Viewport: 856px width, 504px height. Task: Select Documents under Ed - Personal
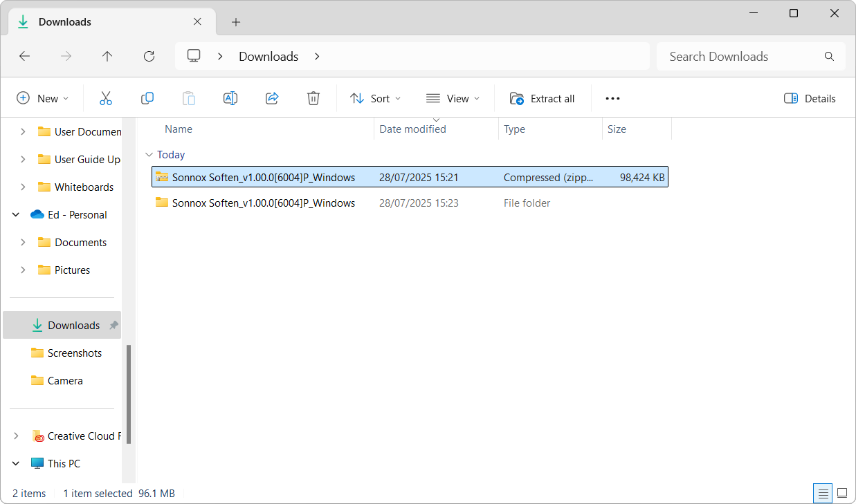[x=80, y=242]
